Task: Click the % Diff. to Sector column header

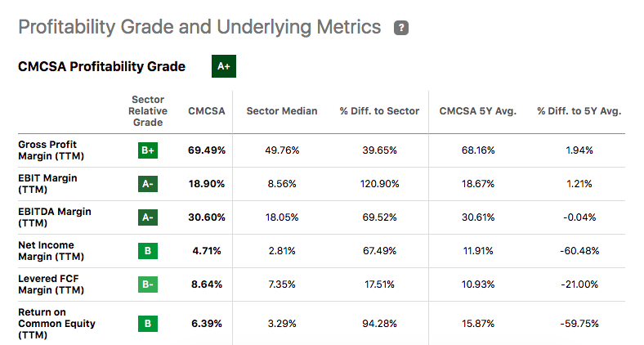Action: [379, 111]
